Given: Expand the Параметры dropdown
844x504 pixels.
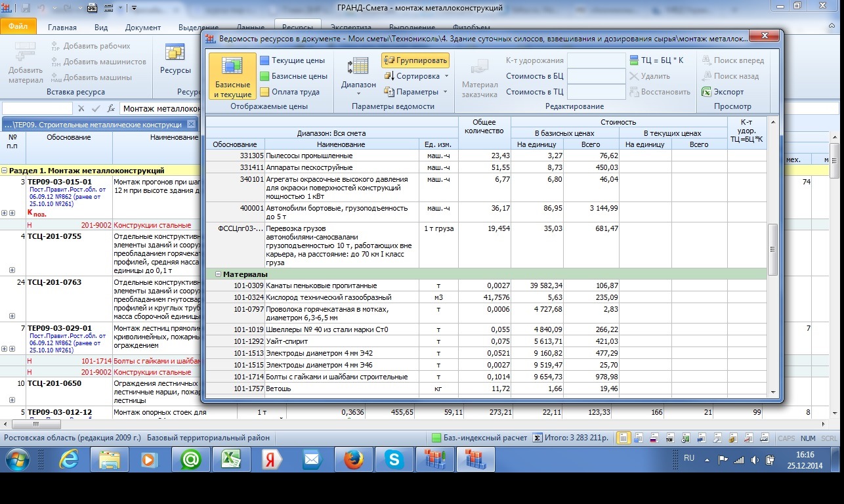Looking at the screenshot, I should tap(416, 92).
